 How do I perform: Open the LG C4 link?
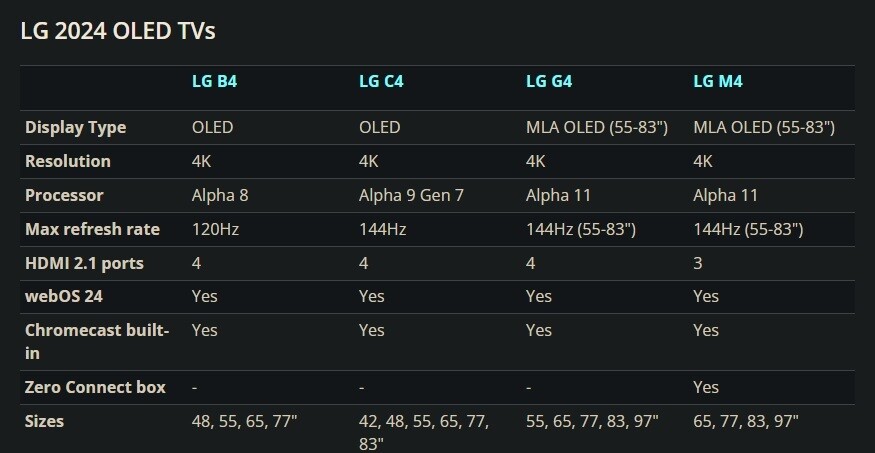381,81
